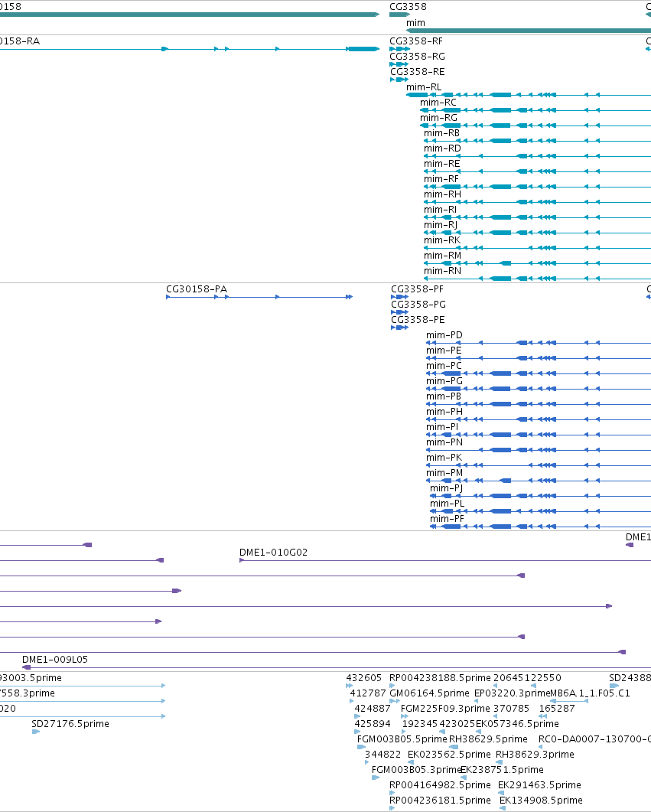
Task: Pick the mim-PH protein label
Action: point(444,412)
